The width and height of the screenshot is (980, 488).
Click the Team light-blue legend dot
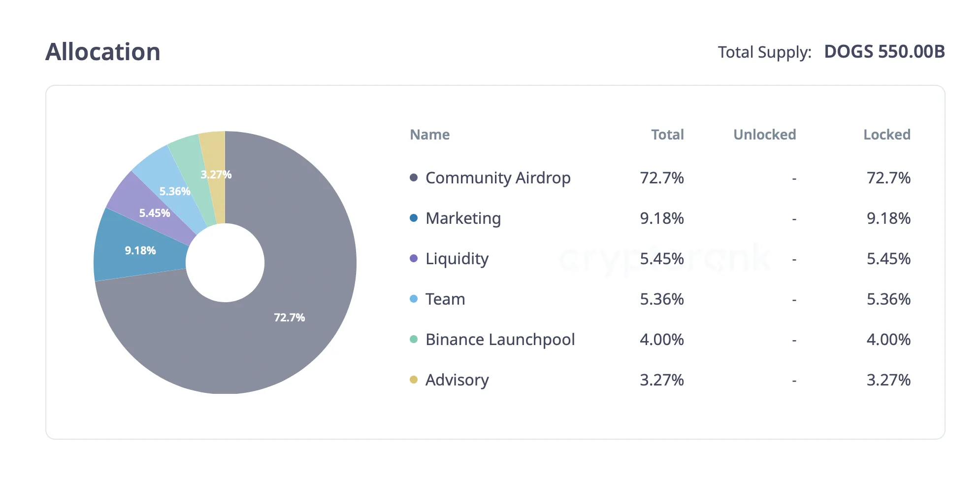(414, 299)
